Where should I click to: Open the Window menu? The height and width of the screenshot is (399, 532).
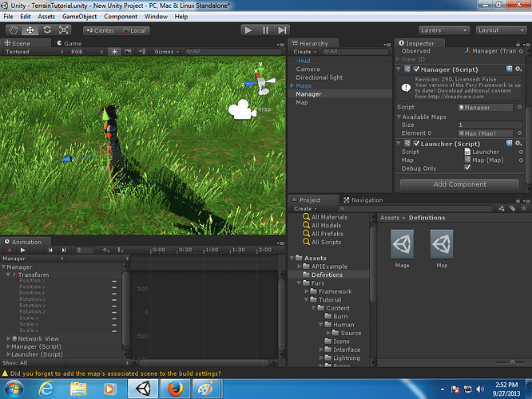point(156,17)
